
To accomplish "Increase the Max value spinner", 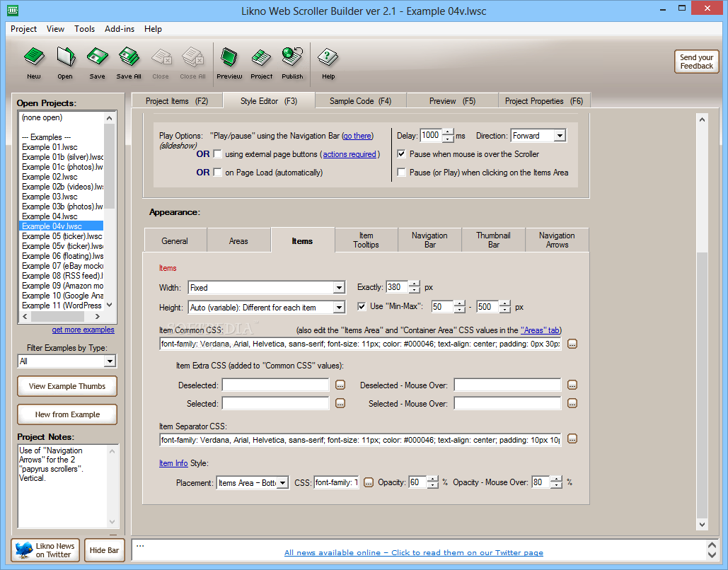I will [x=504, y=303].
